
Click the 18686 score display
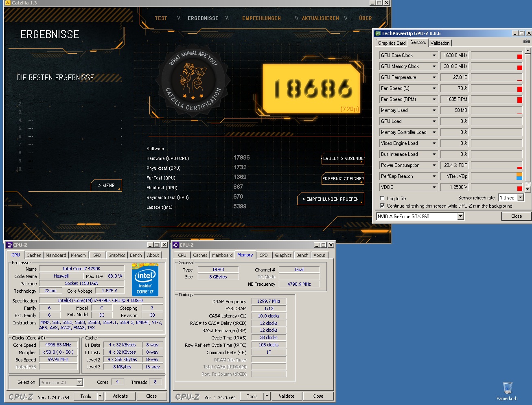pyautogui.click(x=312, y=88)
